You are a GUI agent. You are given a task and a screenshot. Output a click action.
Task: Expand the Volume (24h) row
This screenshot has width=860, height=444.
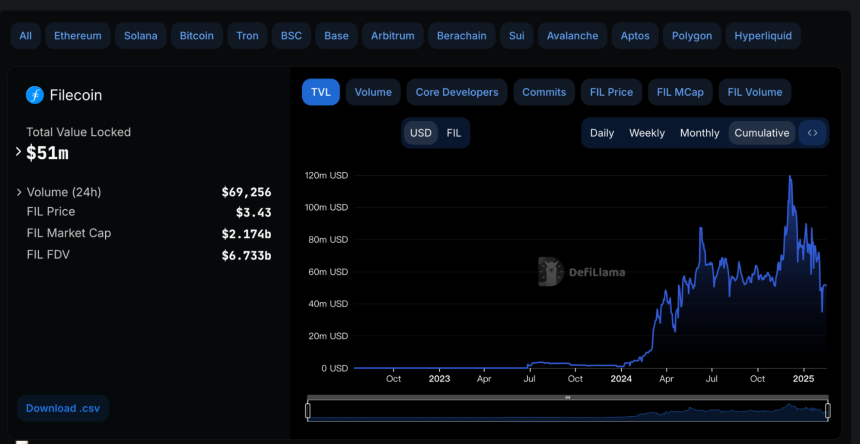pos(19,192)
